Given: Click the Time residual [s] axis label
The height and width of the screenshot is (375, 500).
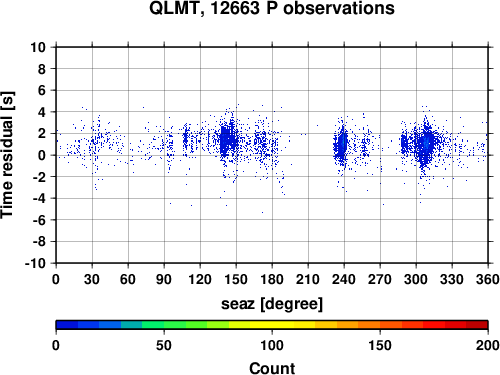Looking at the screenshot, I should click(x=7, y=155).
